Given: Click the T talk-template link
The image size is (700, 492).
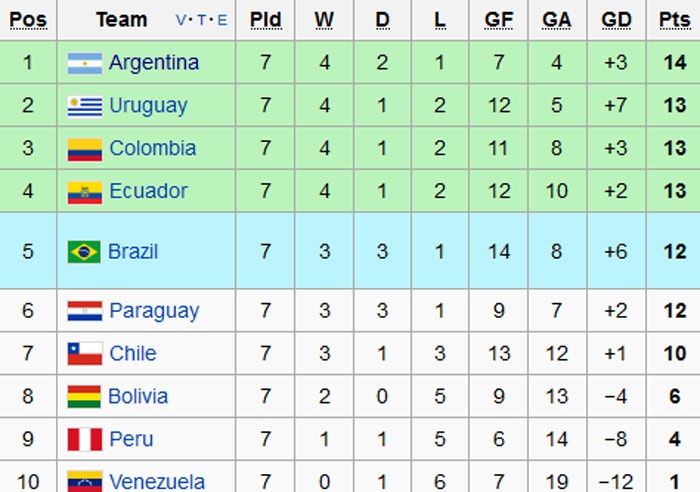Looking at the screenshot, I should coord(201,20).
